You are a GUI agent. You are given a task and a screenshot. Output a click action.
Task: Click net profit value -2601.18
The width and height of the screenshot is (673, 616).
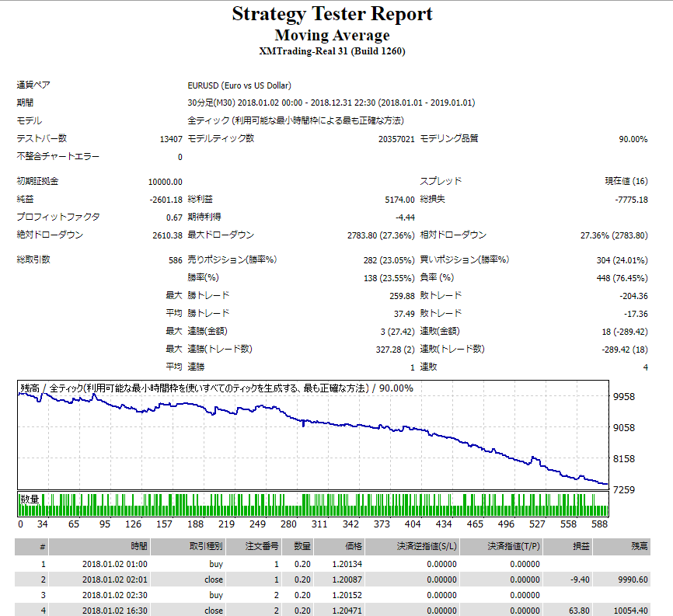coord(166,200)
